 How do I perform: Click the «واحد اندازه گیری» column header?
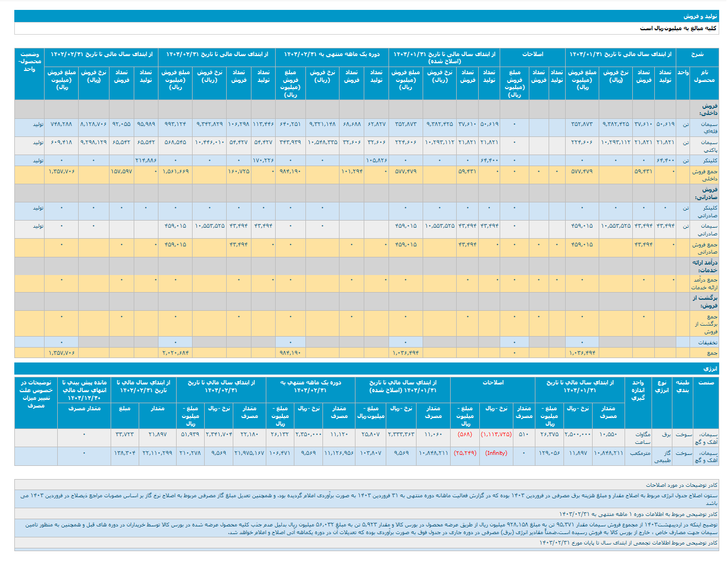pos(638,390)
